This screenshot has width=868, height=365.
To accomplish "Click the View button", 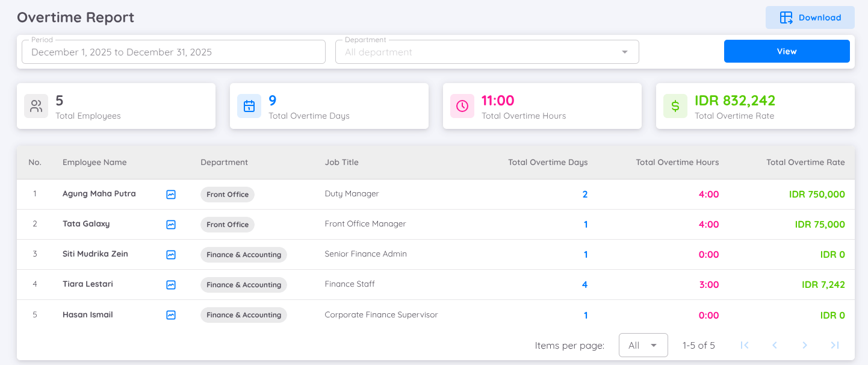I will (x=787, y=51).
